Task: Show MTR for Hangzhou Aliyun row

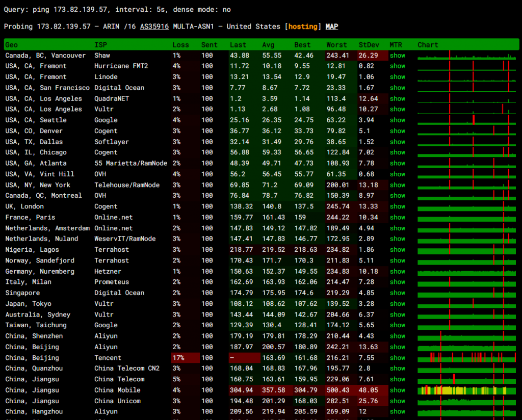Action: click(x=398, y=412)
